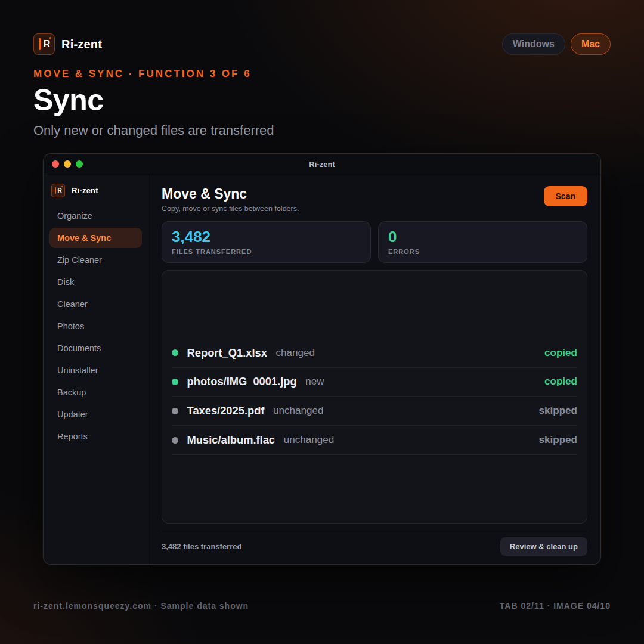
Task: Click the 0 errors card
Action: pyautogui.click(x=482, y=242)
